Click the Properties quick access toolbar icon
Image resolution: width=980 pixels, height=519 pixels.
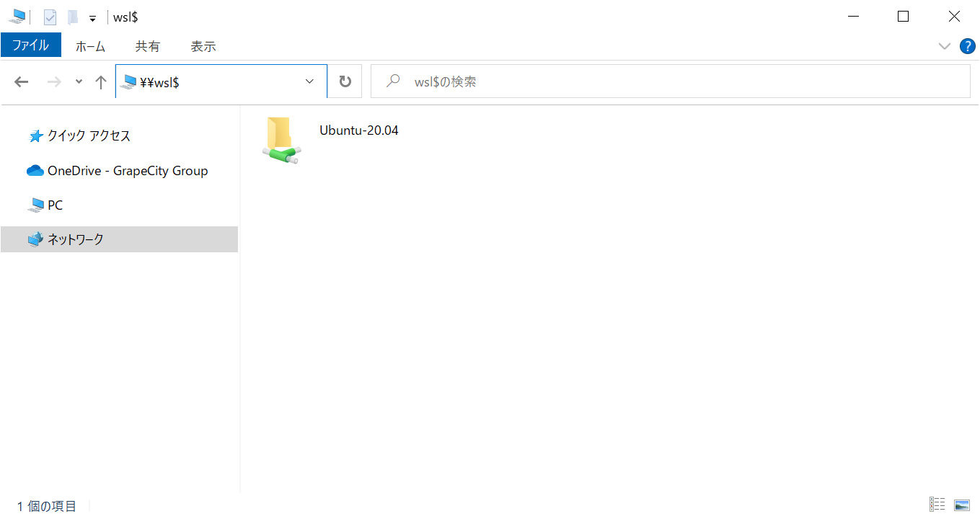point(50,17)
